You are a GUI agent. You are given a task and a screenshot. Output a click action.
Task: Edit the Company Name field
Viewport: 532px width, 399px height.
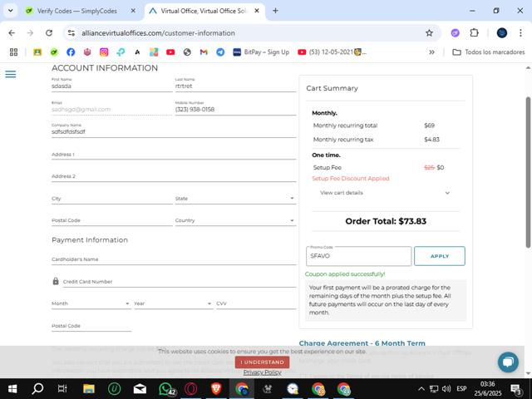[x=174, y=131]
